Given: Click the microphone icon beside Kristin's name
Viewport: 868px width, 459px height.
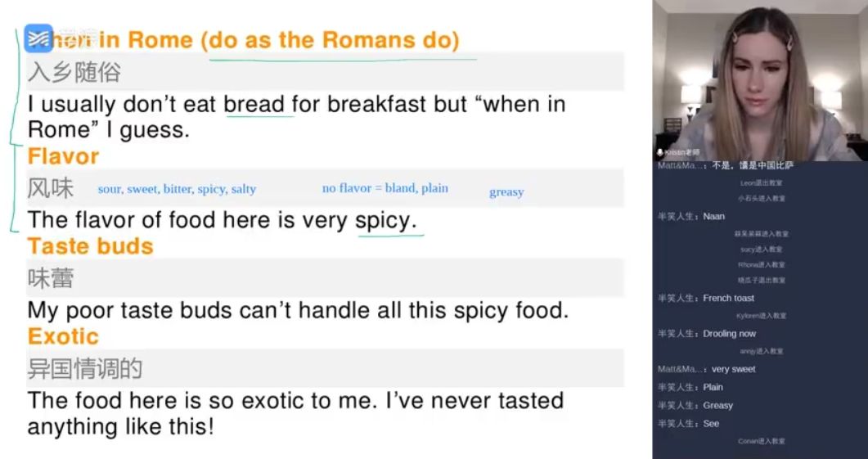Looking at the screenshot, I should (660, 153).
